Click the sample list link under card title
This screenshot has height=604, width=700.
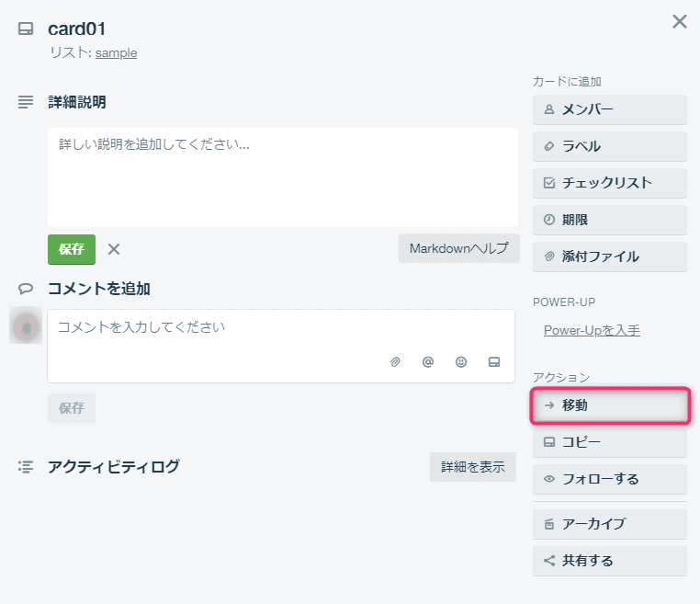point(116,52)
